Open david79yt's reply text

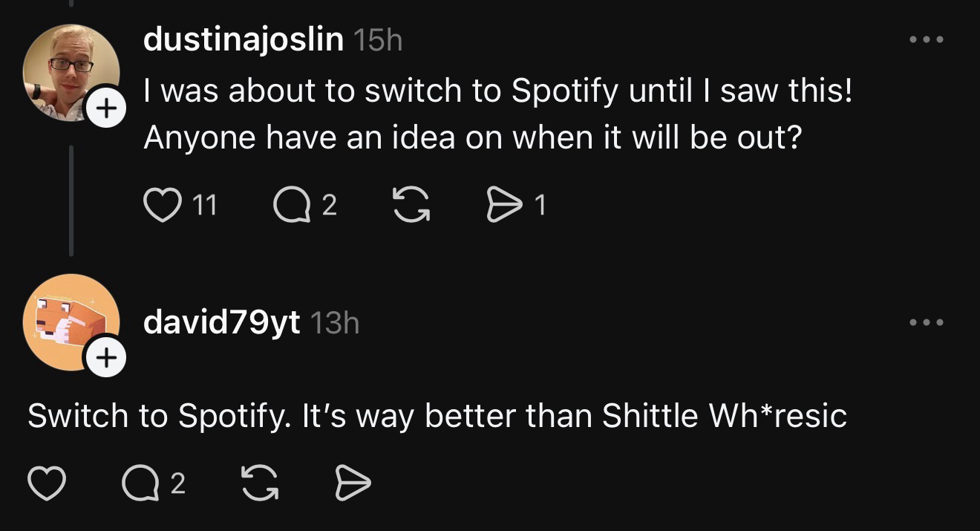(x=437, y=416)
